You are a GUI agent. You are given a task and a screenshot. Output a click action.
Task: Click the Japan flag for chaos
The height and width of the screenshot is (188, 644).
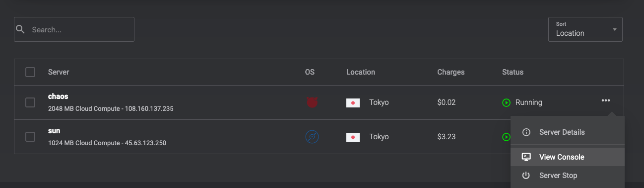coord(353,102)
